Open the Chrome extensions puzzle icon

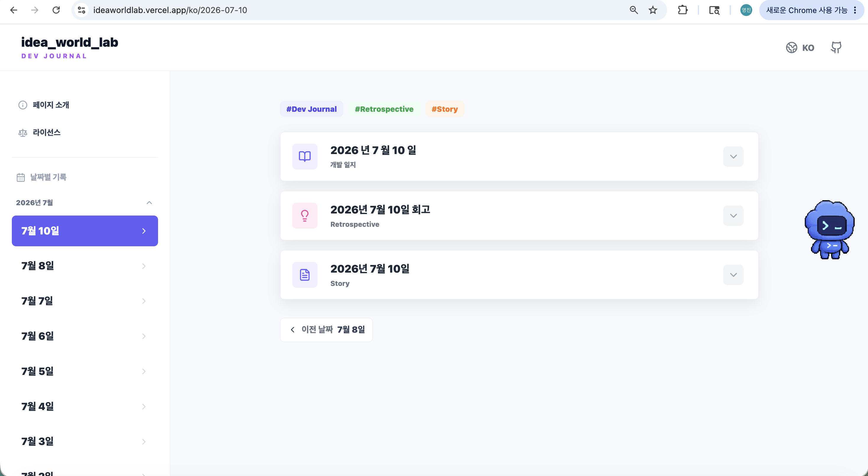[x=682, y=10]
